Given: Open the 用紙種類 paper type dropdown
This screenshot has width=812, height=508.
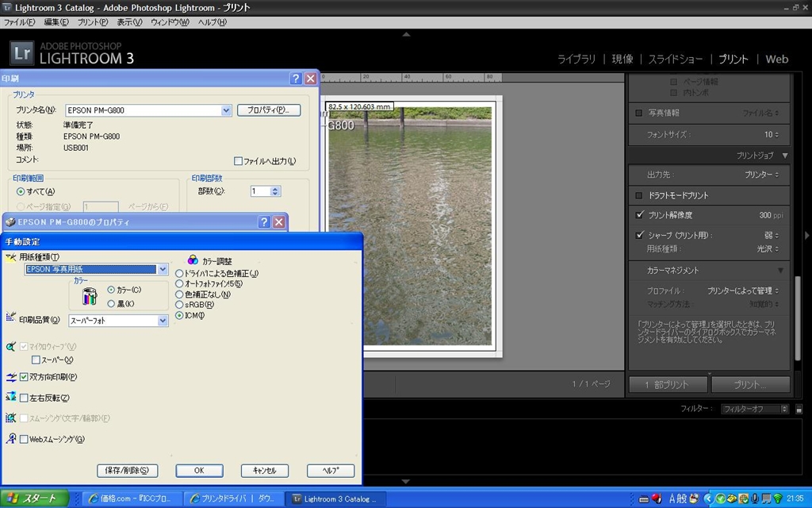Looking at the screenshot, I should (163, 269).
